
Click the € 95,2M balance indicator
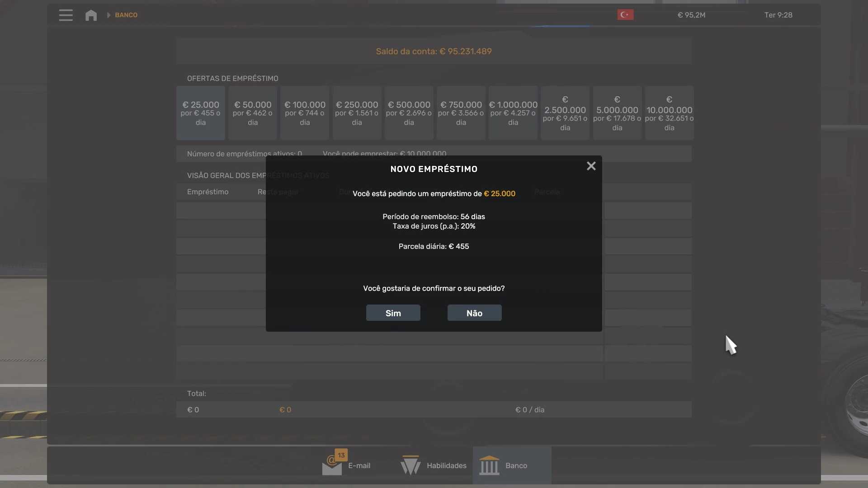[x=691, y=15]
